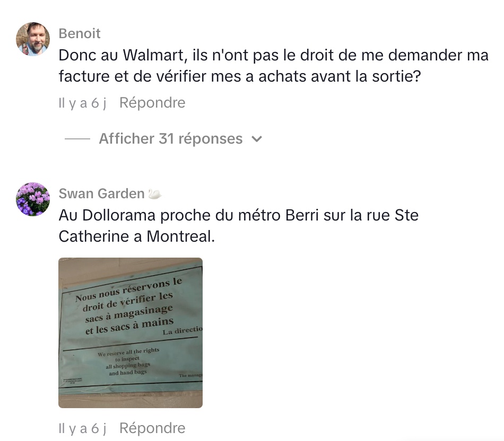Click Benoit's comment text about Walmart
This screenshot has height=441, width=504.
[274, 66]
